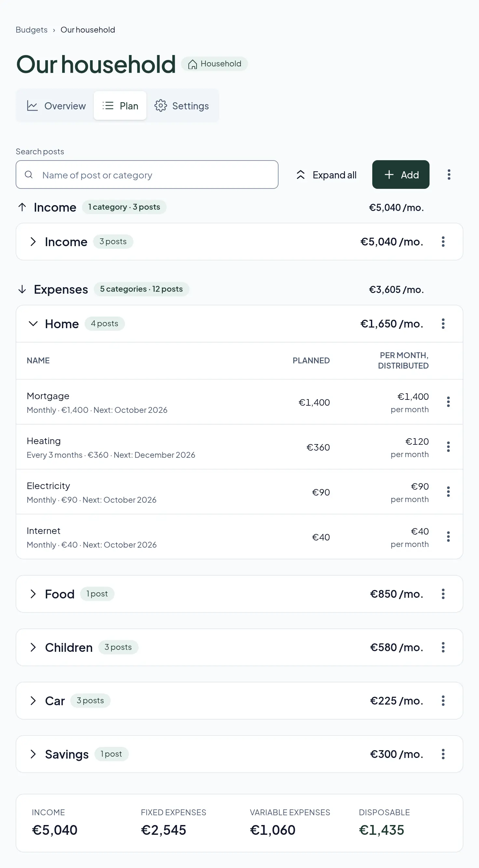Focus the Search posts input field
The image size is (479, 868).
pyautogui.click(x=147, y=175)
